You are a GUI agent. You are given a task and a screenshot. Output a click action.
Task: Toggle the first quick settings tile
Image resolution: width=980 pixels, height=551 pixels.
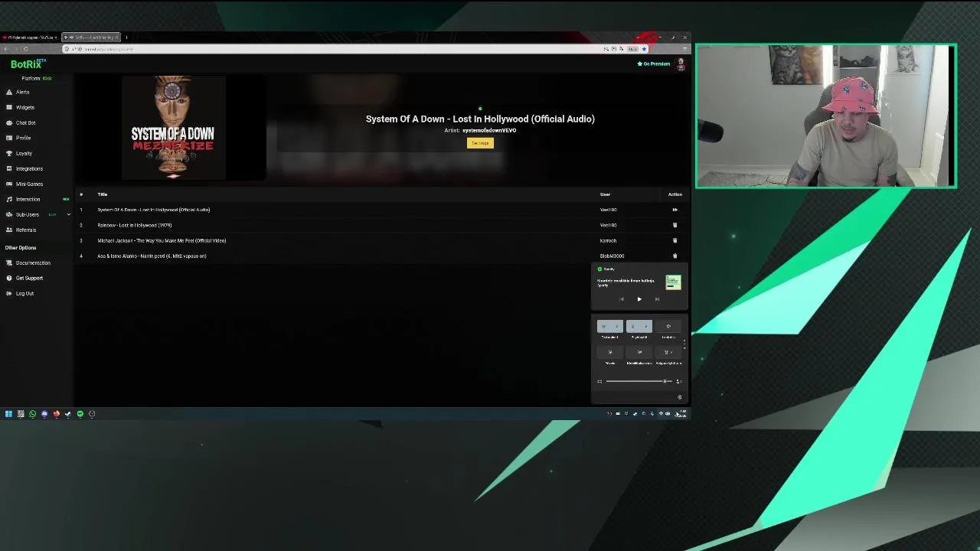click(x=610, y=327)
